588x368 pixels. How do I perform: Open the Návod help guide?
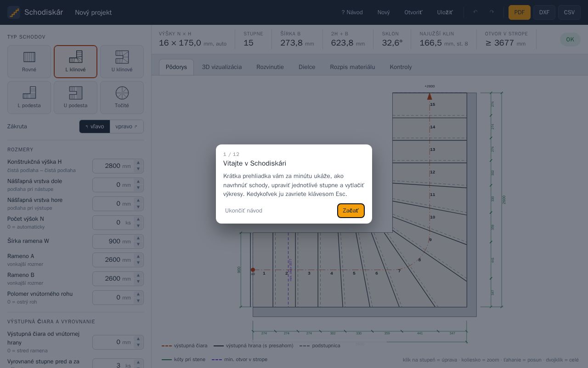[352, 12]
